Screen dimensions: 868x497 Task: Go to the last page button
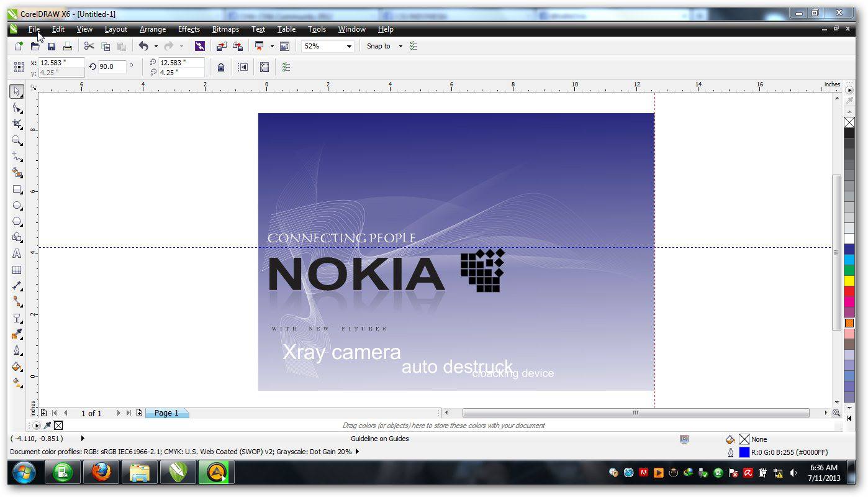[x=129, y=413]
